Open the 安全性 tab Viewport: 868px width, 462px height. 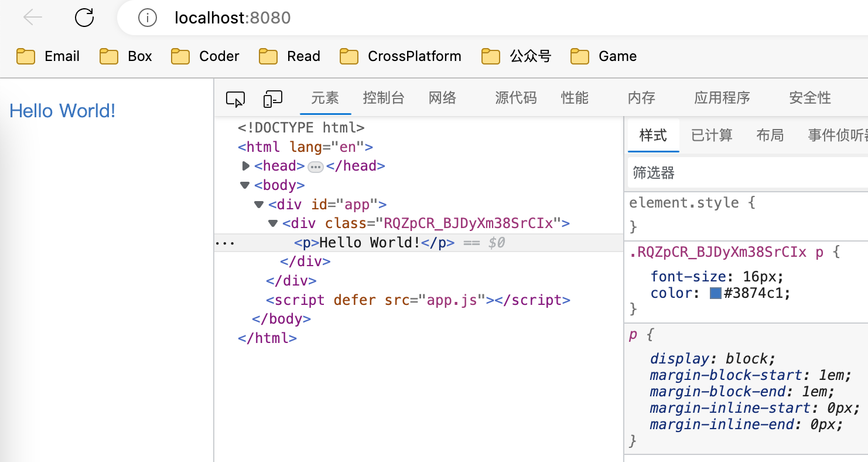pos(810,98)
